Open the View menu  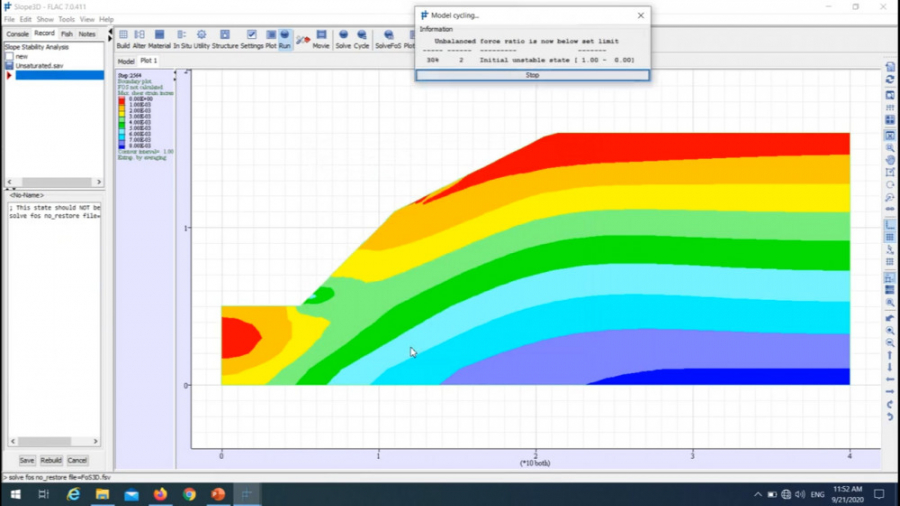87,20
